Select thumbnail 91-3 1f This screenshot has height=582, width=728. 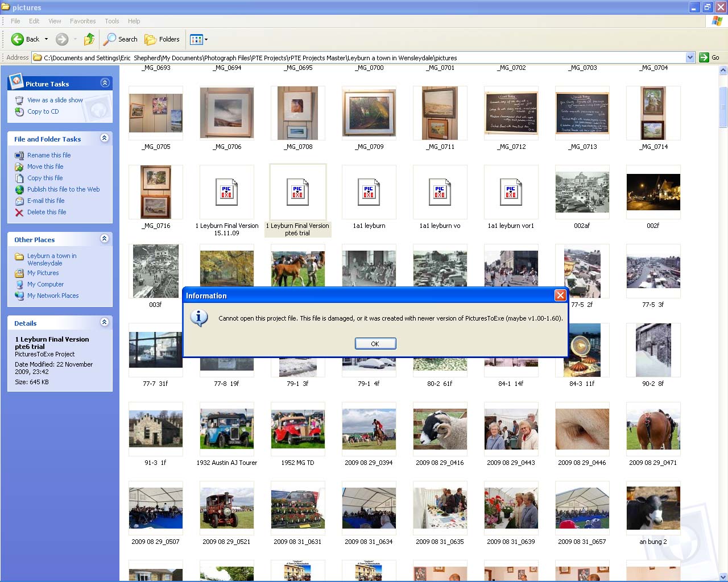156,429
